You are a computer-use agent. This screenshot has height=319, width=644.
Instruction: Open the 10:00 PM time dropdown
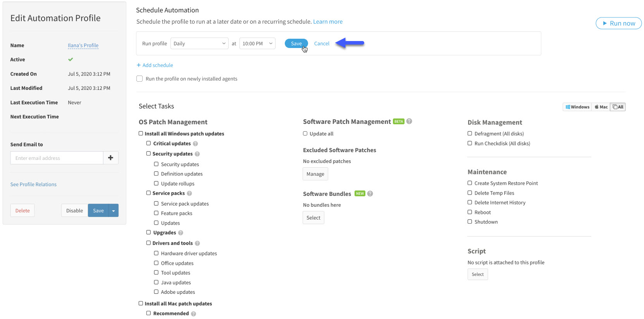tap(257, 43)
